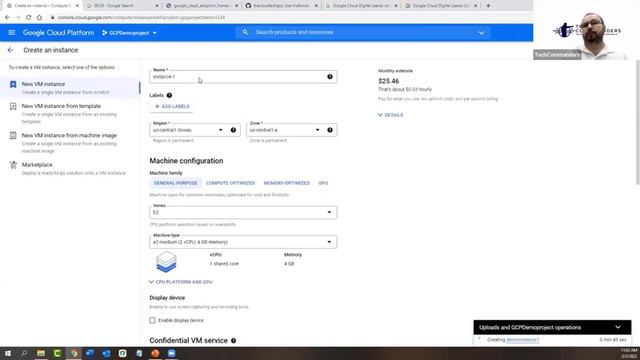Click the taskbar search icon
This screenshot has height=360, width=640.
point(24,353)
